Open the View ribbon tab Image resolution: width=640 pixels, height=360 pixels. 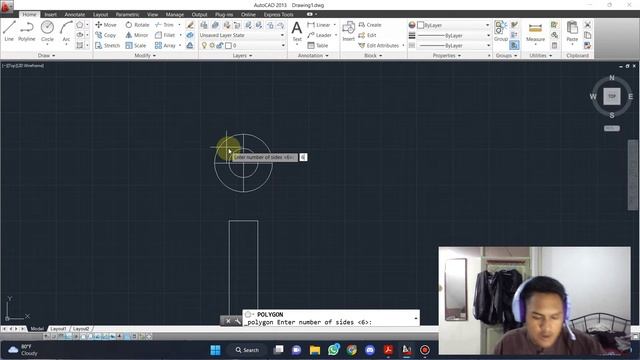point(152,14)
